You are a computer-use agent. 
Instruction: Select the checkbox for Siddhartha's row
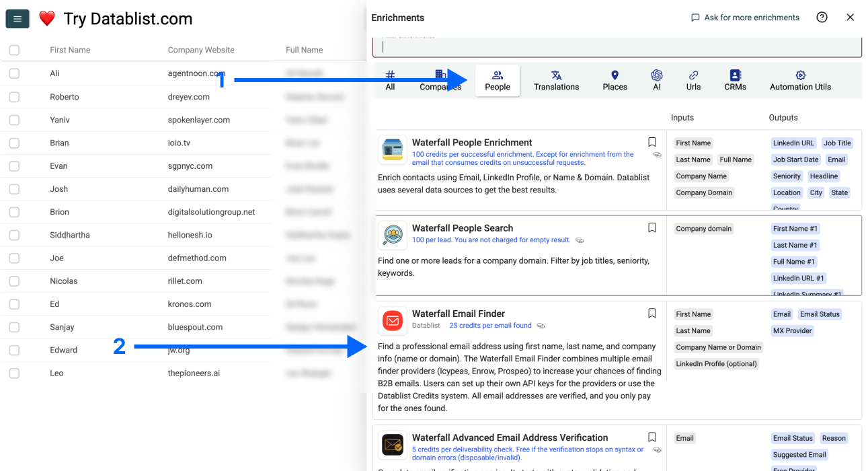pyautogui.click(x=14, y=235)
